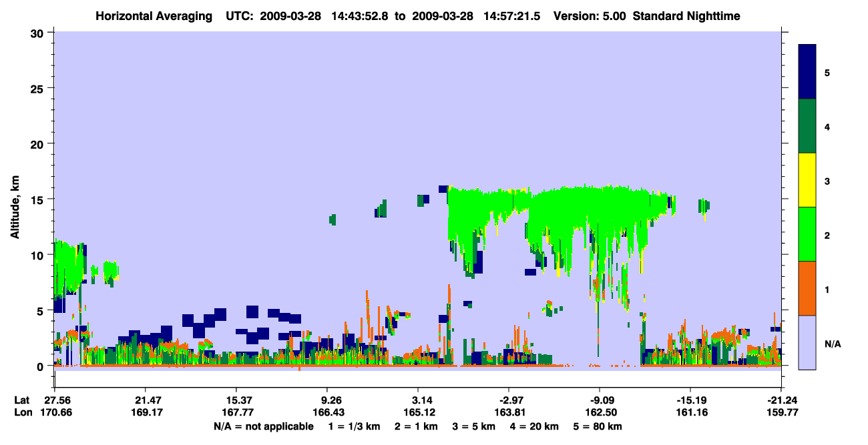Click the y-axis tick label 25
Image resolution: width=868 pixels, height=445 pixels.
coord(39,88)
